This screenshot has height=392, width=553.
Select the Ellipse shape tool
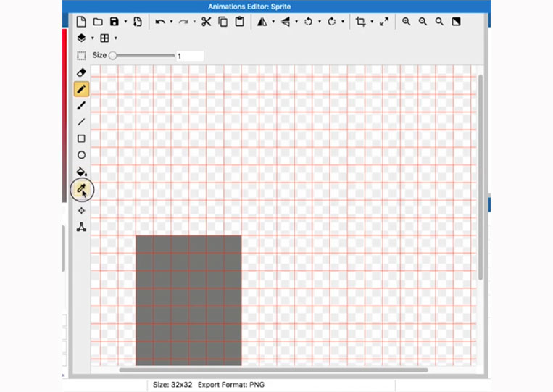(81, 155)
